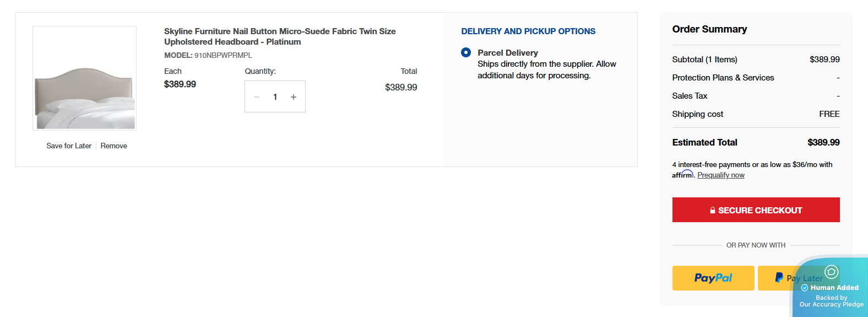The image size is (868, 317).
Task: Select the Parcel Delivery radio button
Action: (x=466, y=52)
